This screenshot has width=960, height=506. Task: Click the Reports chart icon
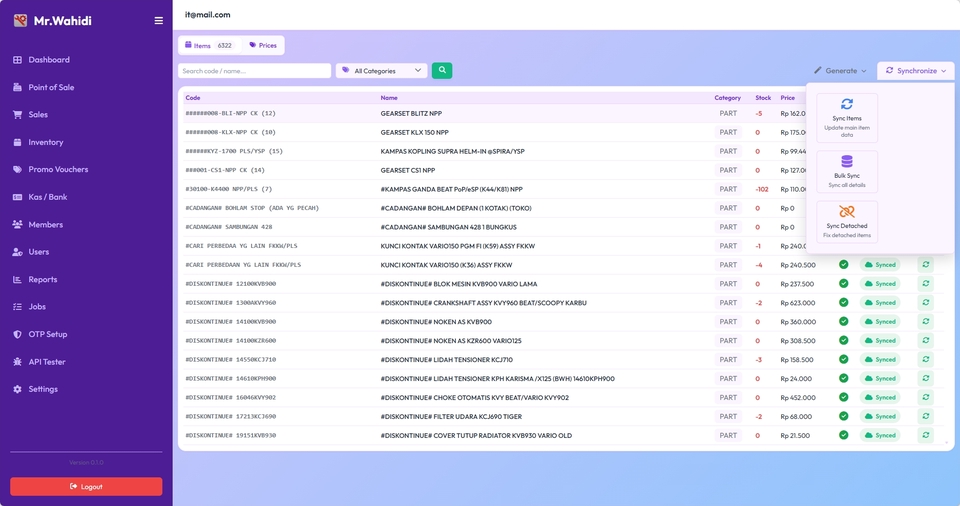coord(17,279)
